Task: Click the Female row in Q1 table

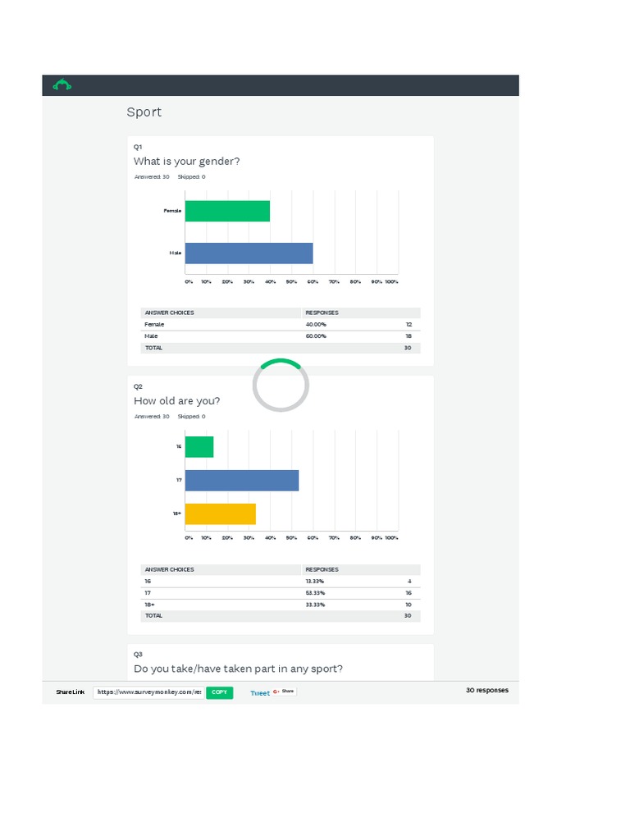Action: click(280, 324)
